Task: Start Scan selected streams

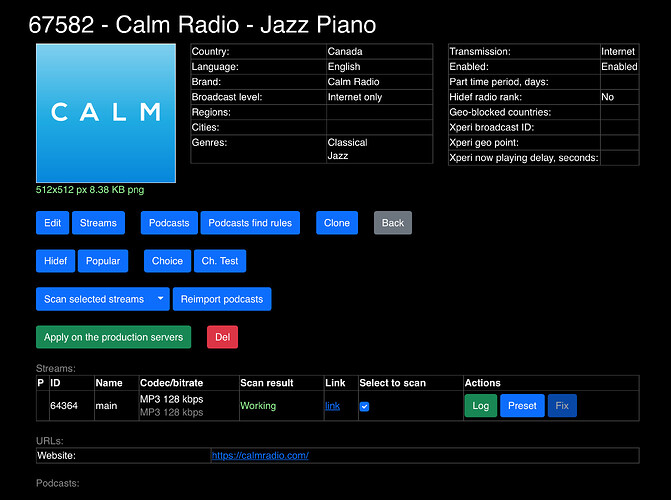Action: [94, 299]
